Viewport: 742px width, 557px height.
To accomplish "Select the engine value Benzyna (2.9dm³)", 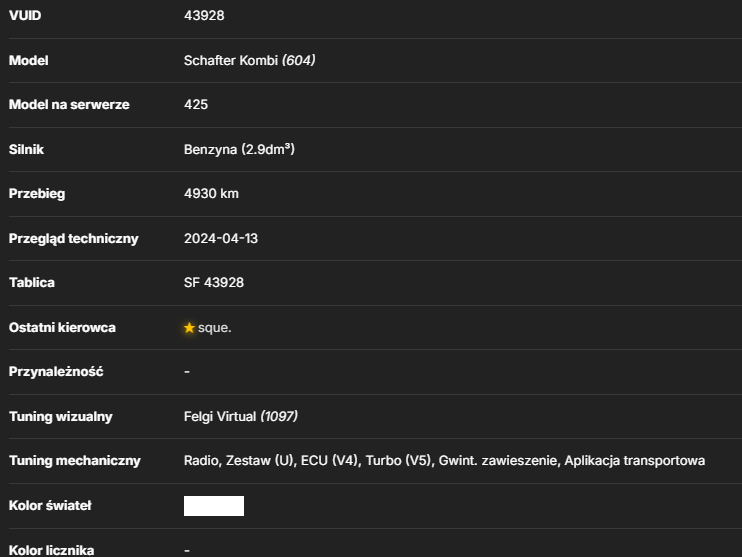I will tap(239, 149).
